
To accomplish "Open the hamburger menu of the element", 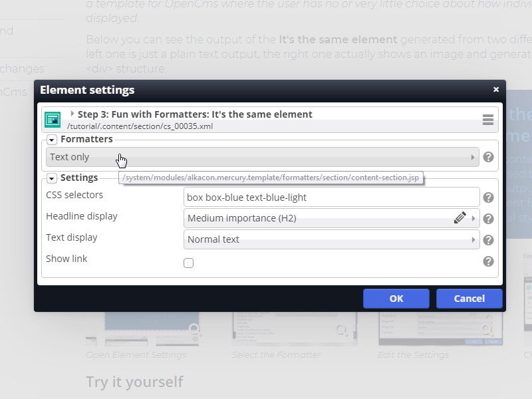I will coord(488,120).
